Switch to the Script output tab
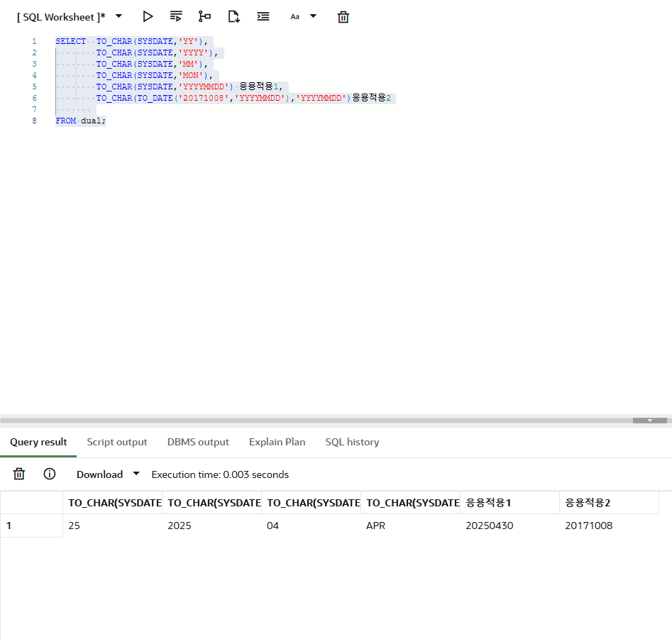The image size is (672, 639). [117, 442]
